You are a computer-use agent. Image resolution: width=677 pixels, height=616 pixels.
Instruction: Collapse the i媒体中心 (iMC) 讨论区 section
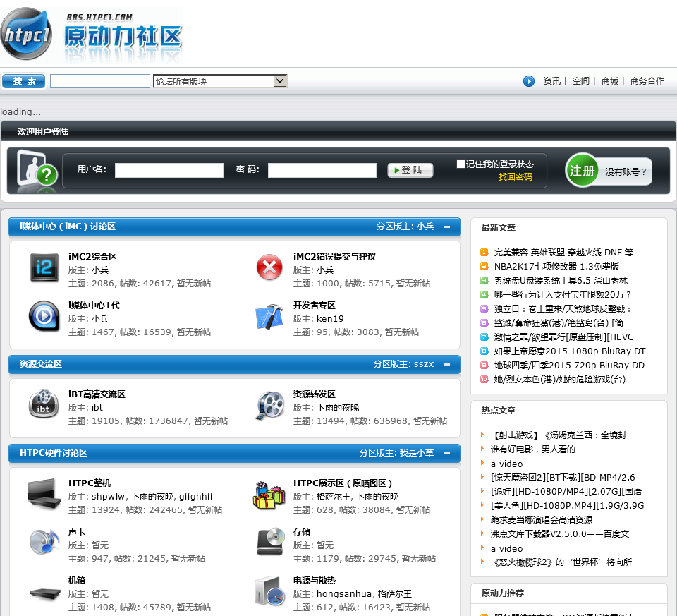click(x=447, y=227)
